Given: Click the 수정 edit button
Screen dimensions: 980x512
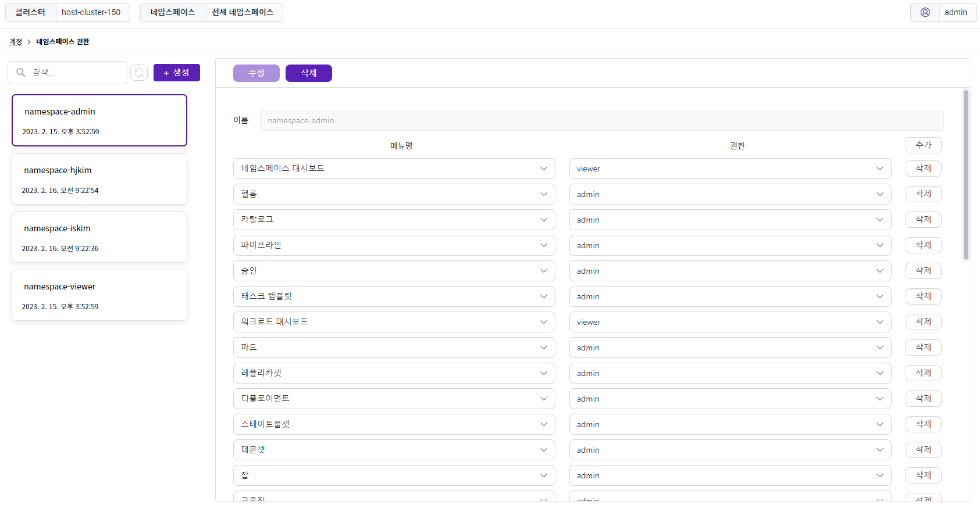Looking at the screenshot, I should tap(256, 73).
